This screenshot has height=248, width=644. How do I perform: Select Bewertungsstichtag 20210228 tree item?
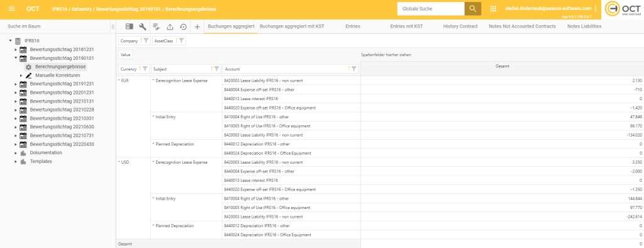coord(62,110)
